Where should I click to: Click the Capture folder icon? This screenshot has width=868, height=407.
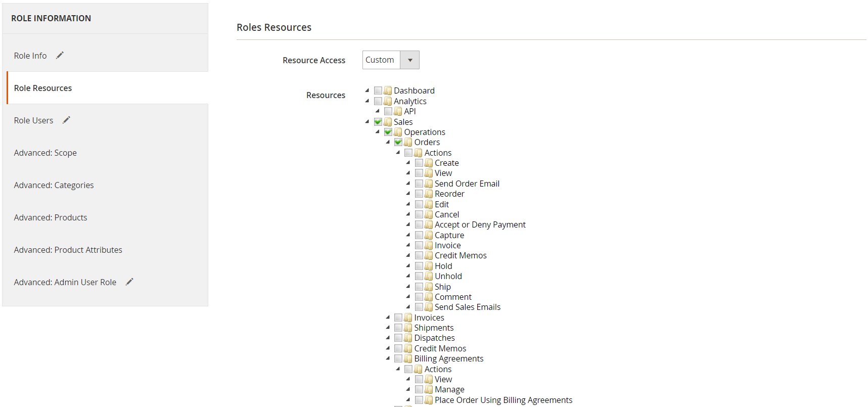click(429, 235)
